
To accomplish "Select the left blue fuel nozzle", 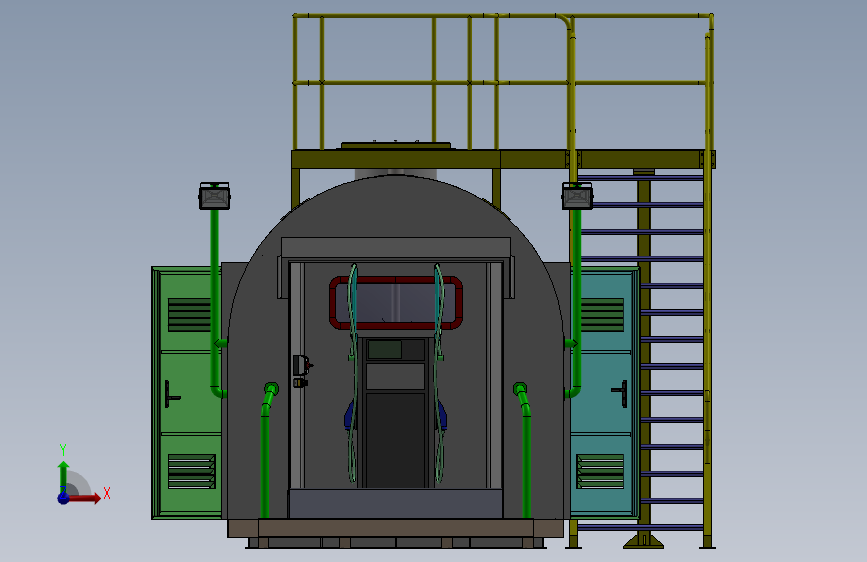I will [349, 416].
